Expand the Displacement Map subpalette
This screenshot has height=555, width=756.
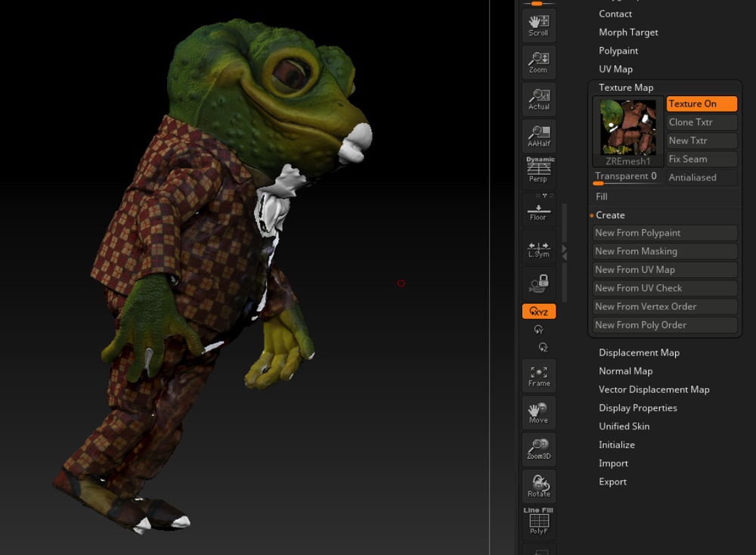coord(639,352)
